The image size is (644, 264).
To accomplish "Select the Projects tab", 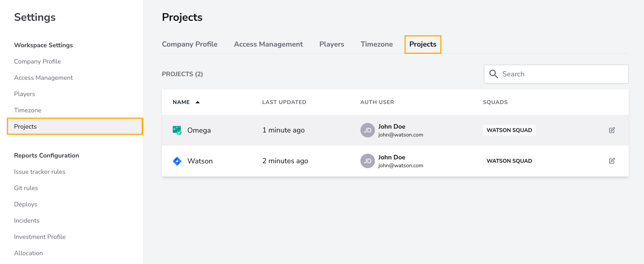I will click(423, 44).
